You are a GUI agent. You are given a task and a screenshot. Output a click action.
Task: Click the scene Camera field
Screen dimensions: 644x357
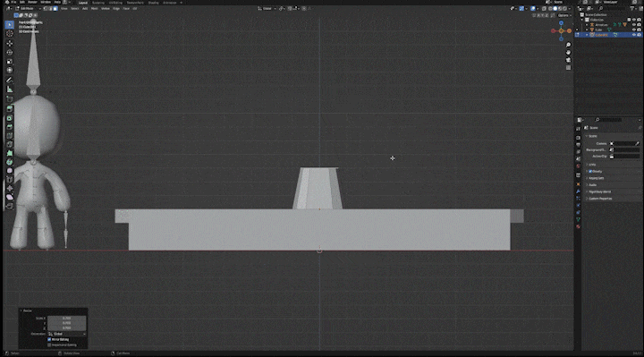[x=624, y=143]
